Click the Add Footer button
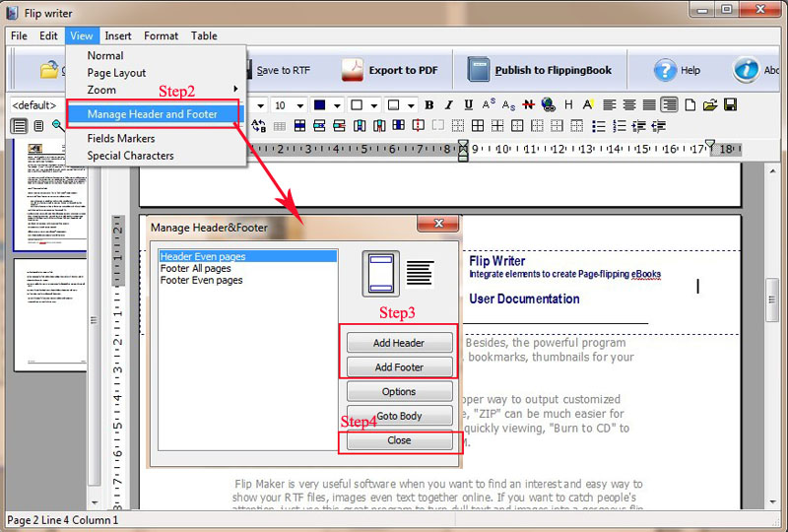Screen dimensions: 788x532 pyautogui.click(x=399, y=367)
